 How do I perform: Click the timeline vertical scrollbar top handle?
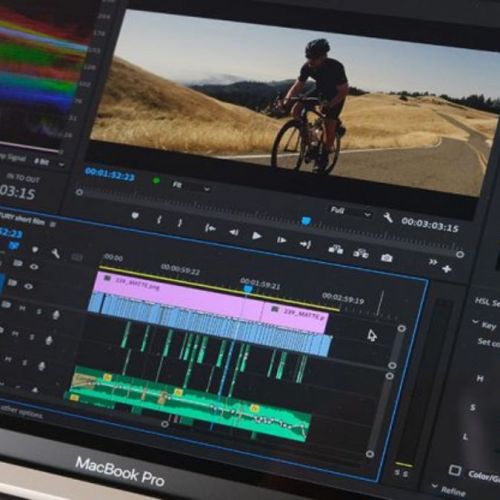402,329
